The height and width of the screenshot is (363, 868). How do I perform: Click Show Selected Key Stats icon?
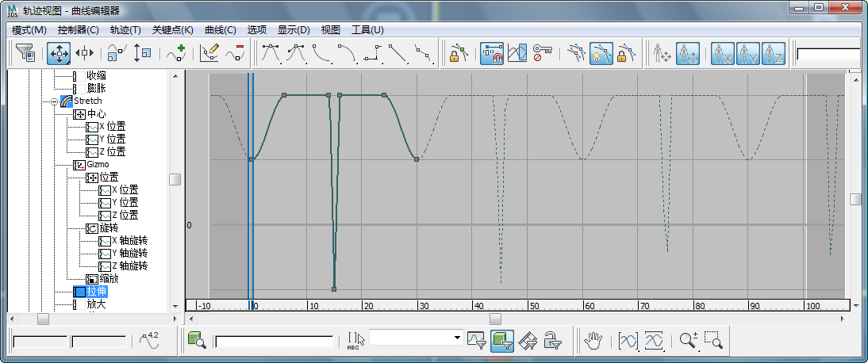click(151, 340)
